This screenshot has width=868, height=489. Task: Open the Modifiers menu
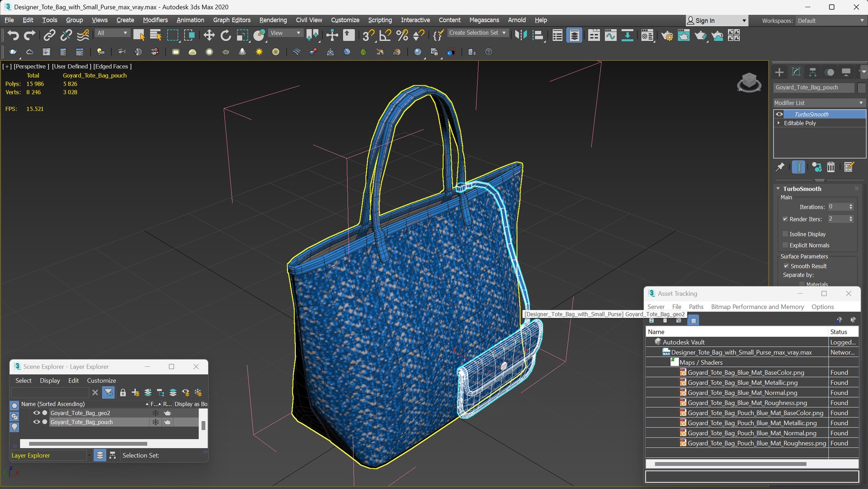(x=155, y=20)
